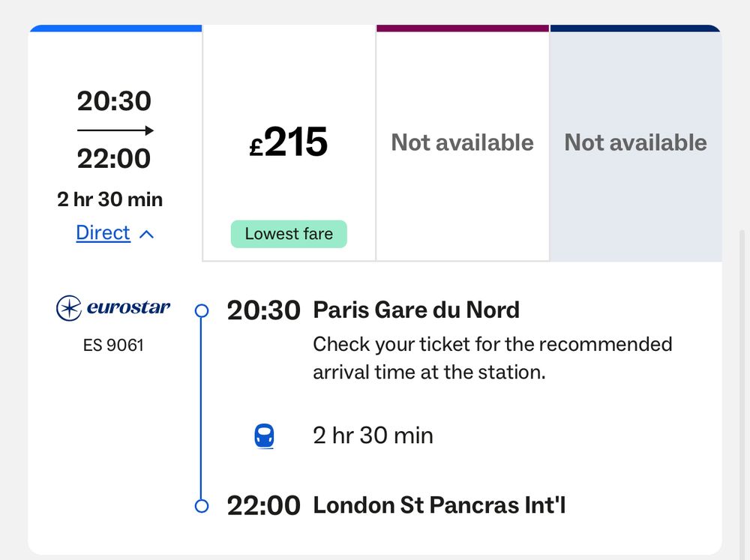Open the Direct journey details link
Viewport: 750px width, 560px height.
(103, 233)
